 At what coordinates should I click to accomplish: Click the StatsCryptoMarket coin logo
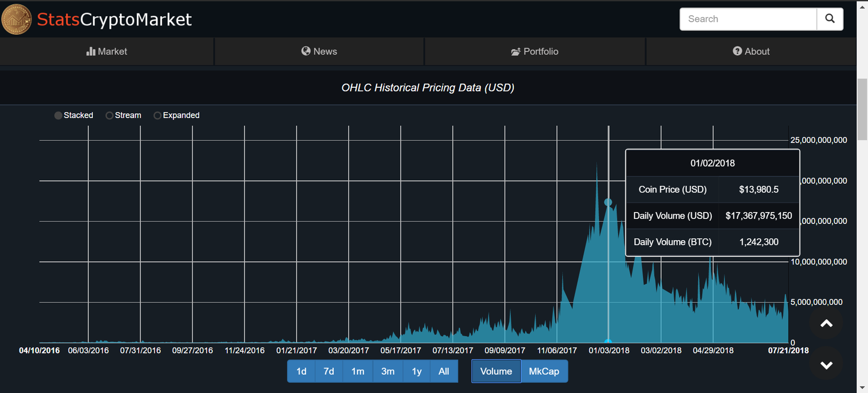[16, 20]
